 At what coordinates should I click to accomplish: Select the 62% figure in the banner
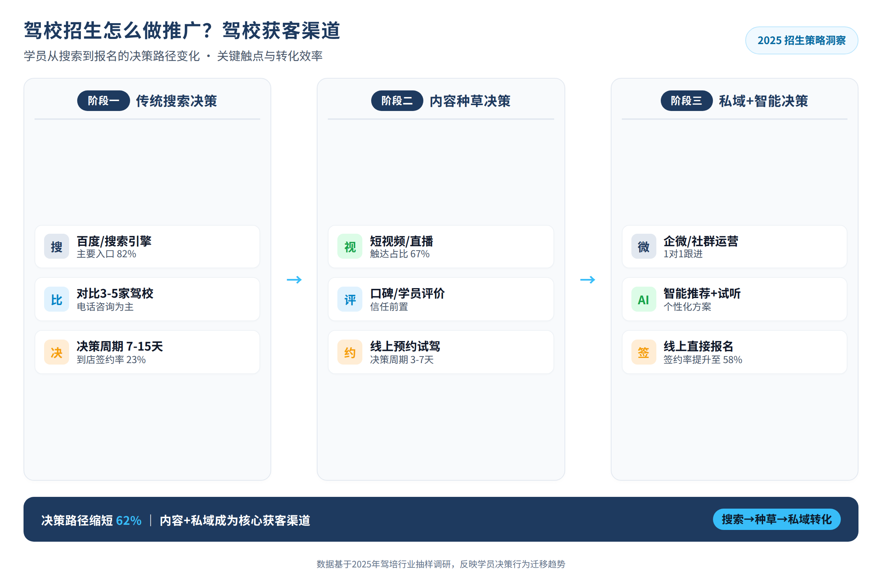tap(129, 521)
